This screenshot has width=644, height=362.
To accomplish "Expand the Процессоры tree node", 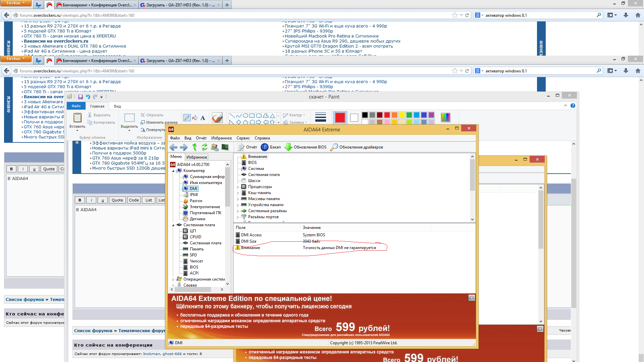I will [238, 187].
